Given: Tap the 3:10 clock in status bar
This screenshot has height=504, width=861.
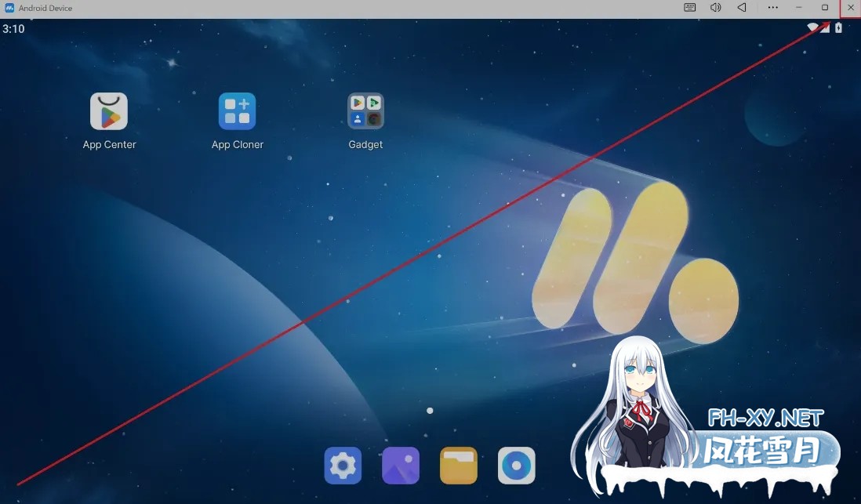Looking at the screenshot, I should click(13, 29).
